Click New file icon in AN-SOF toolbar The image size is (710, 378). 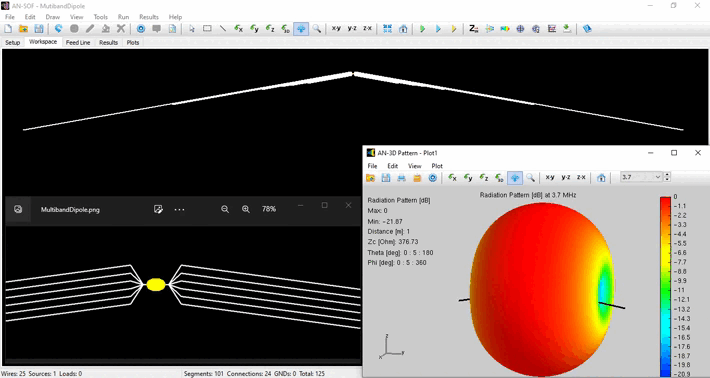click(8, 29)
